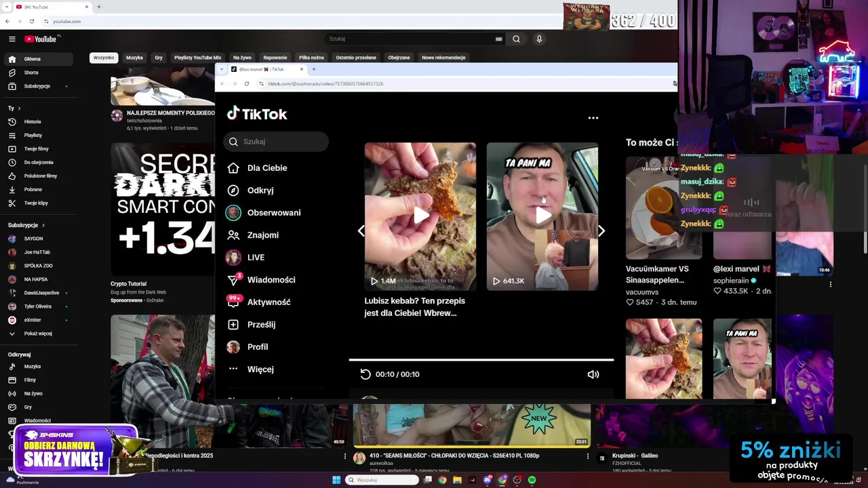The image size is (868, 488).
Task: Select Playlisty YouTube Mix chip
Action: [197, 58]
